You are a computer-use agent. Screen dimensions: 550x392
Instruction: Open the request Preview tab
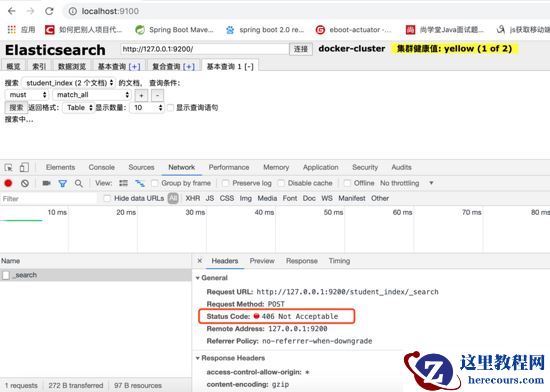[x=262, y=261]
